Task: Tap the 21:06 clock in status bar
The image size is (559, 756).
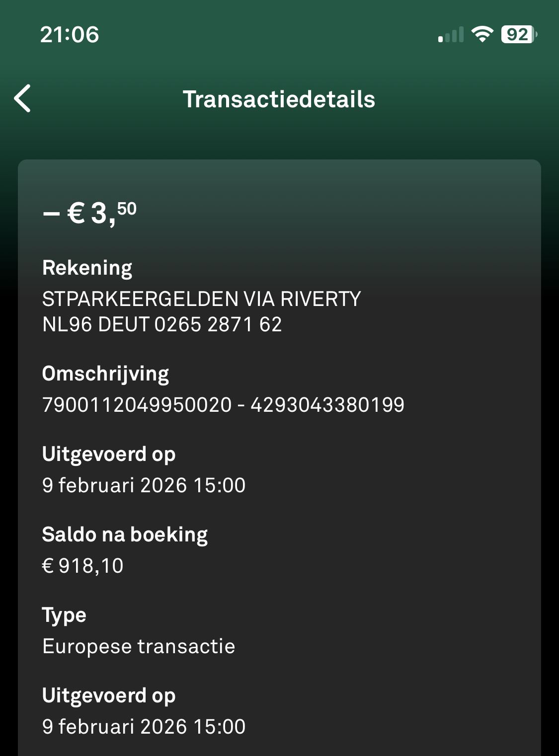Action: coord(70,35)
